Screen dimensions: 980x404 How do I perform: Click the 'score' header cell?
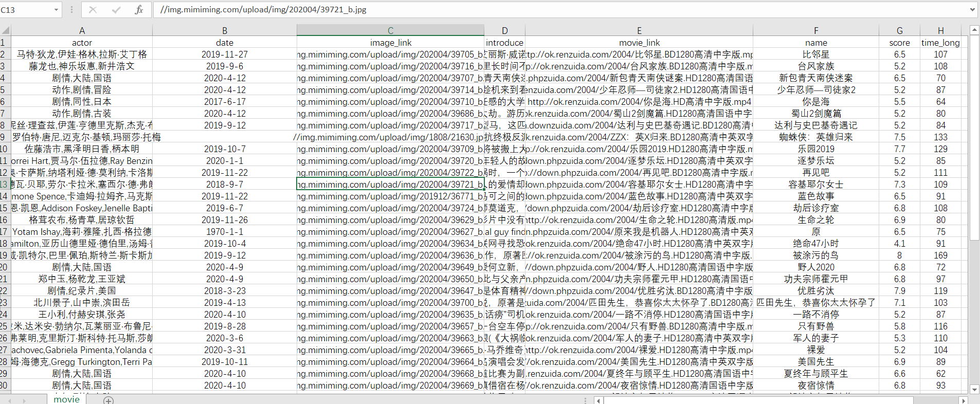click(899, 43)
